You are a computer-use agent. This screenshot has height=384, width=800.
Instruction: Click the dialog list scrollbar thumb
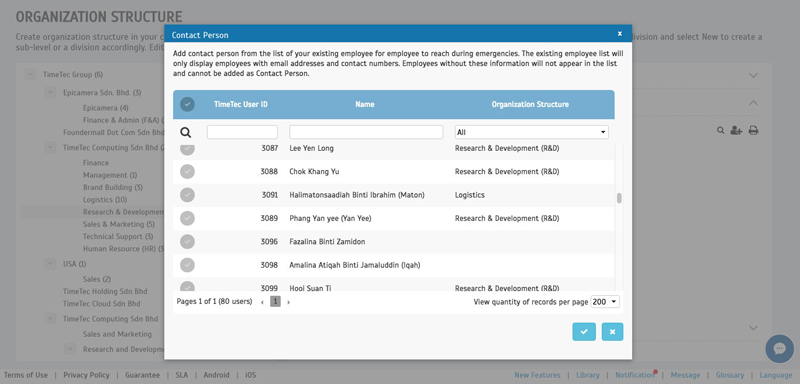tap(619, 198)
